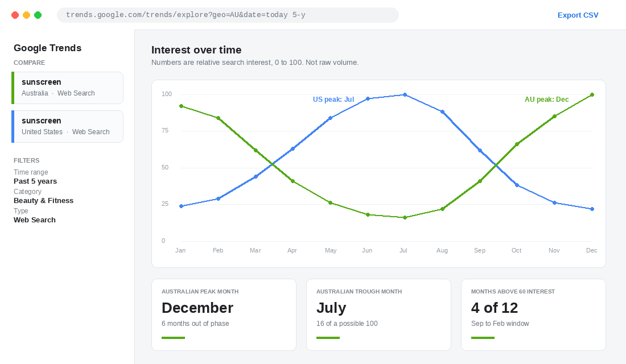This screenshot has width=626, height=364.
Task: Click the US July peak data point
Action: coord(405,94)
